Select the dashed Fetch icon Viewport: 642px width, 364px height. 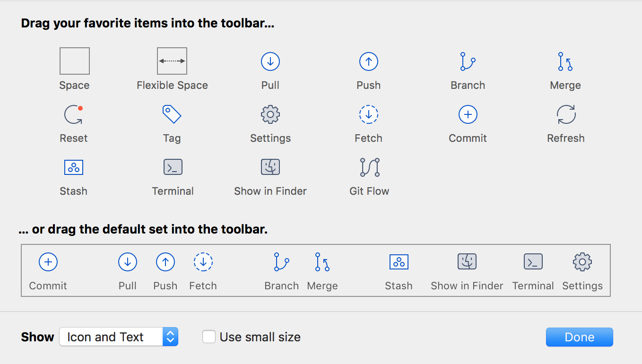coord(368,114)
